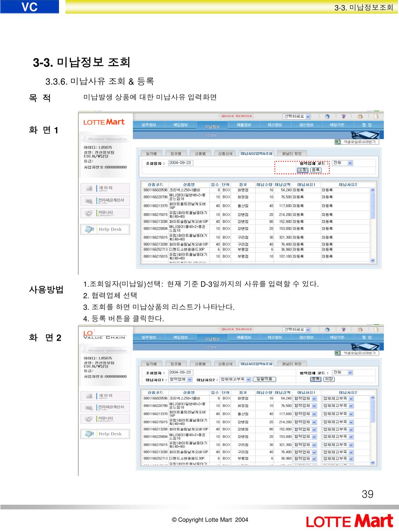Open 미납사유2 dropdown for the 76,500 row

pyautogui.click(x=338, y=406)
